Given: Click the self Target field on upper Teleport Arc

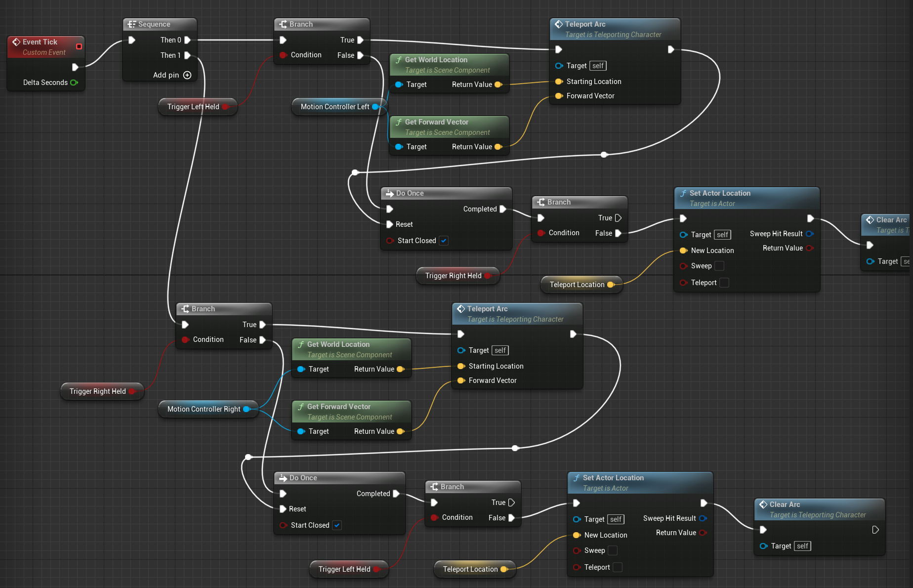Looking at the screenshot, I should click(598, 66).
